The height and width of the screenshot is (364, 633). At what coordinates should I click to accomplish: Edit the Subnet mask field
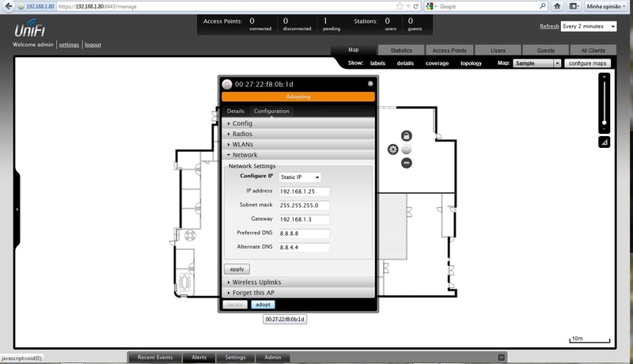pyautogui.click(x=304, y=206)
